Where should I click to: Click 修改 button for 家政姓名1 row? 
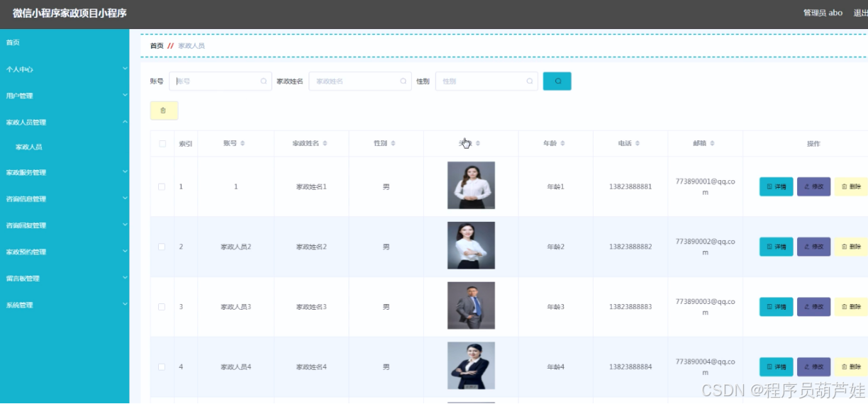click(813, 186)
